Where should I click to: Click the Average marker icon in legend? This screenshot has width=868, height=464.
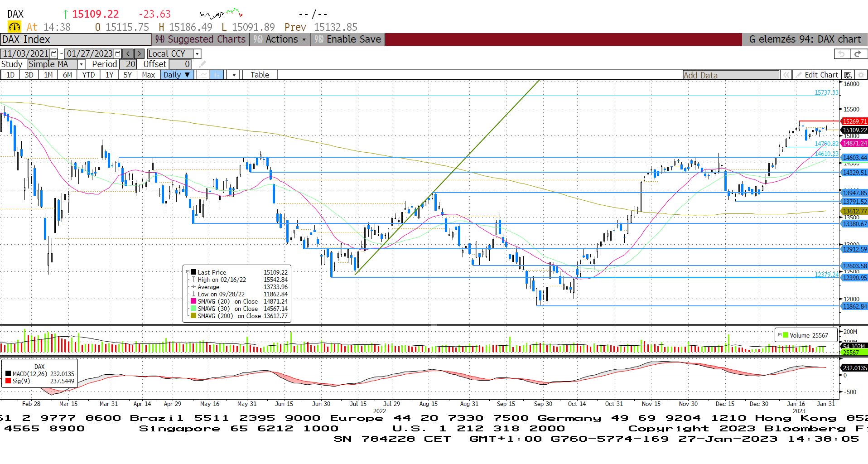(193, 287)
